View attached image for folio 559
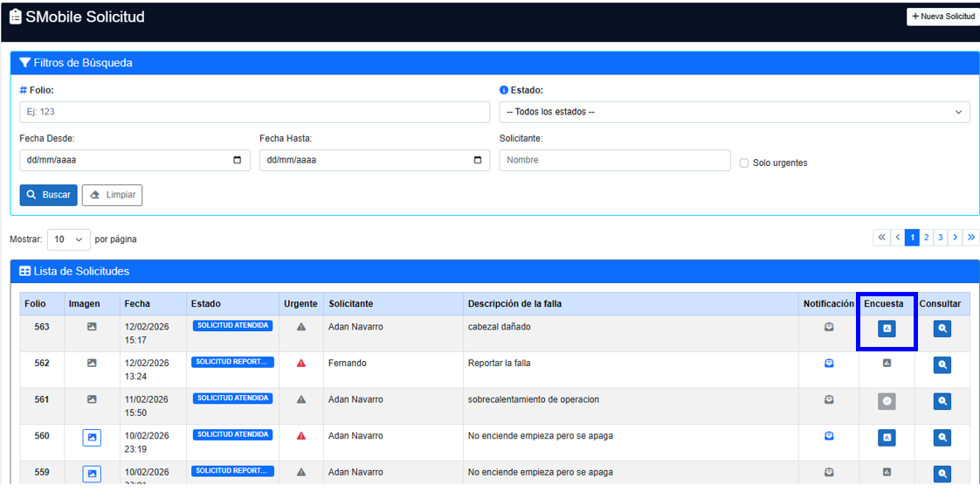This screenshot has height=499, width=980. pyautogui.click(x=92, y=474)
